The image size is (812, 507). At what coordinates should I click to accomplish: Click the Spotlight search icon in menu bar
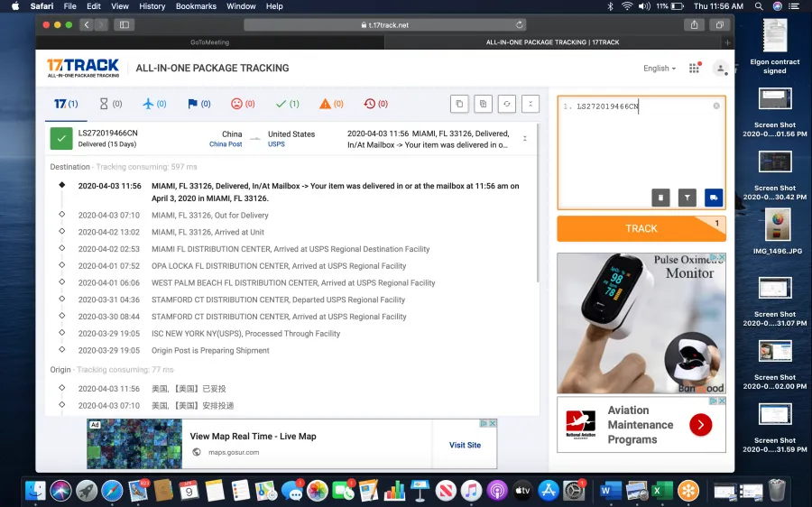point(759,6)
